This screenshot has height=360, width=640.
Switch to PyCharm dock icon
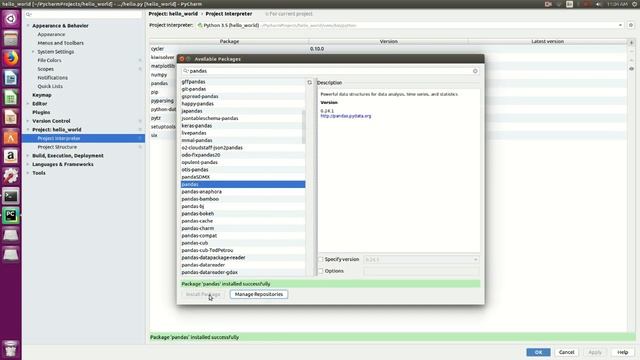coord(11,216)
